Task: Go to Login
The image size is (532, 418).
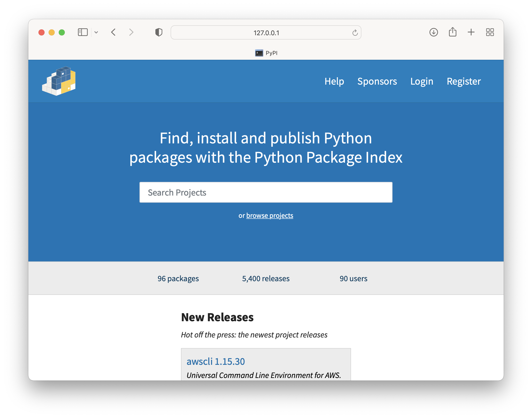Action: (x=422, y=81)
